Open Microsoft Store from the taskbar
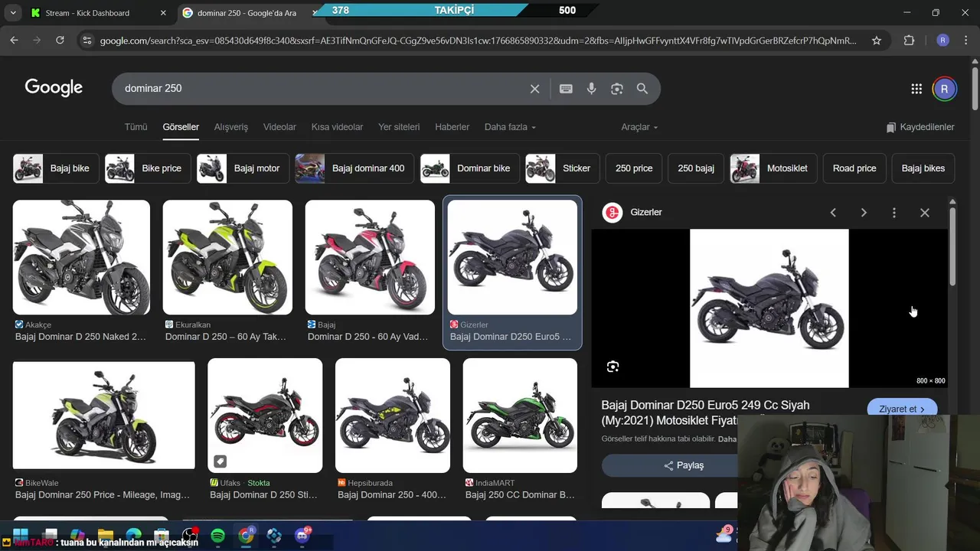This screenshot has width=980, height=551. click(162, 536)
